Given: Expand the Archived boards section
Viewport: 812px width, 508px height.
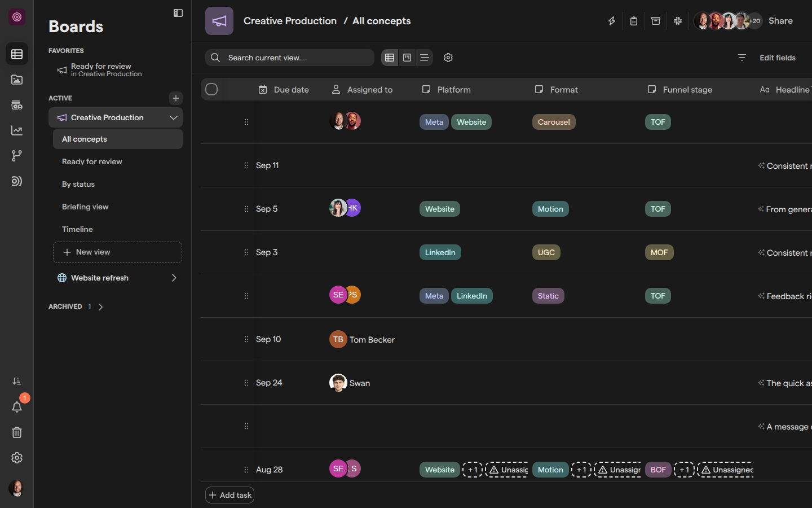Looking at the screenshot, I should tap(101, 307).
